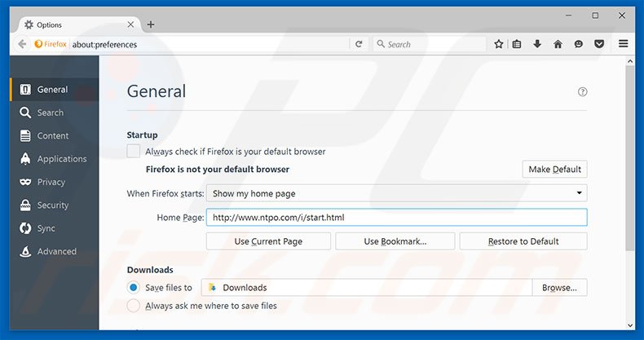Screen dimensions: 644x340
Task: Expand the When Firefox starts dropdown
Action: [x=397, y=193]
